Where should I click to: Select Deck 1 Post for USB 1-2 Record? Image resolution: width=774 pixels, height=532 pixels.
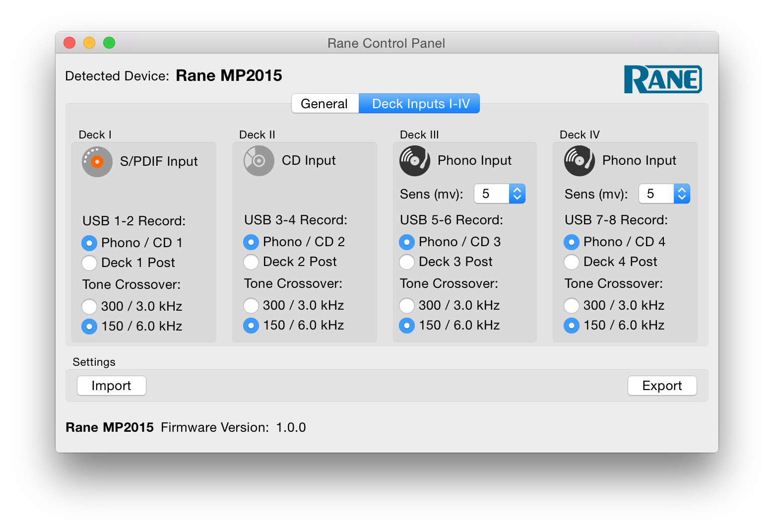click(89, 263)
